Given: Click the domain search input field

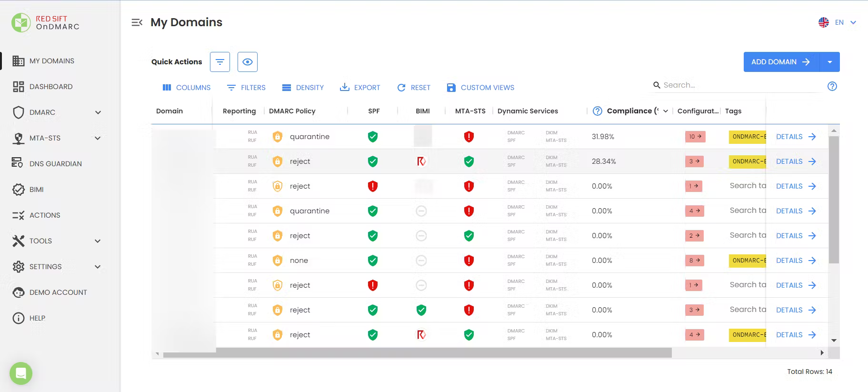Looking at the screenshot, I should click(738, 85).
